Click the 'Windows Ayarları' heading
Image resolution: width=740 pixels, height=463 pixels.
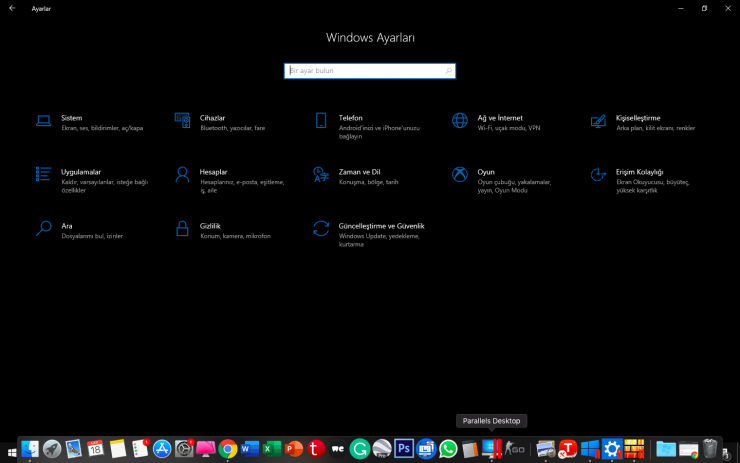tap(370, 38)
